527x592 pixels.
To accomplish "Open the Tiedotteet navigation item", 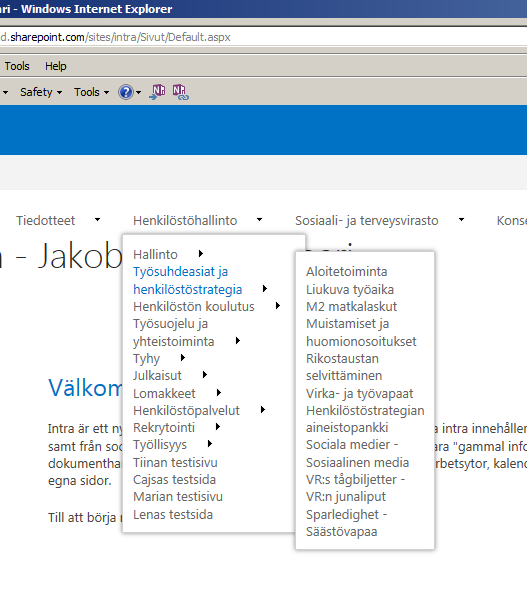I will [45, 220].
